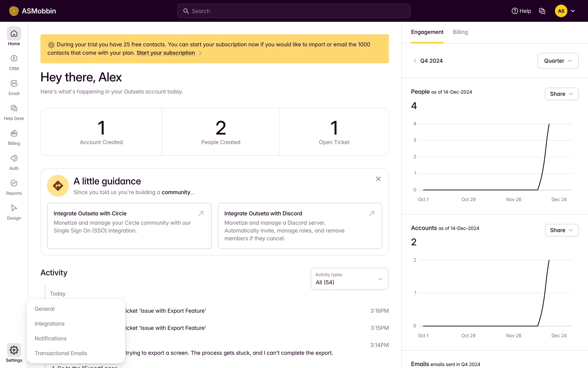Open the People chart Share dropdown
Screen dimensions: 588x368
coord(561,94)
